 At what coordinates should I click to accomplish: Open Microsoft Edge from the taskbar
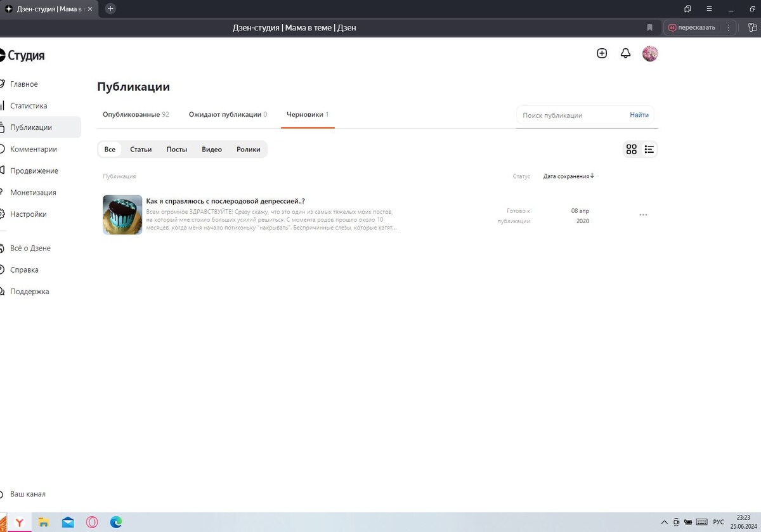click(x=116, y=522)
